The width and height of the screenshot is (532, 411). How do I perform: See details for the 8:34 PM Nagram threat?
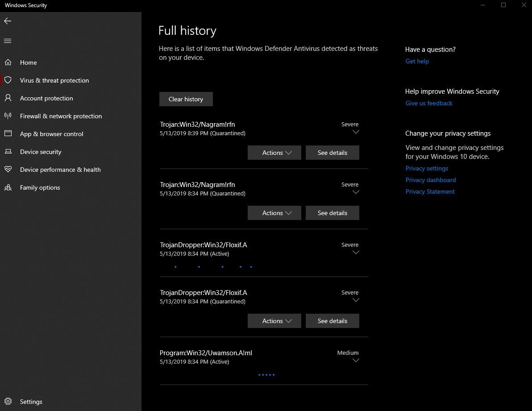(332, 213)
